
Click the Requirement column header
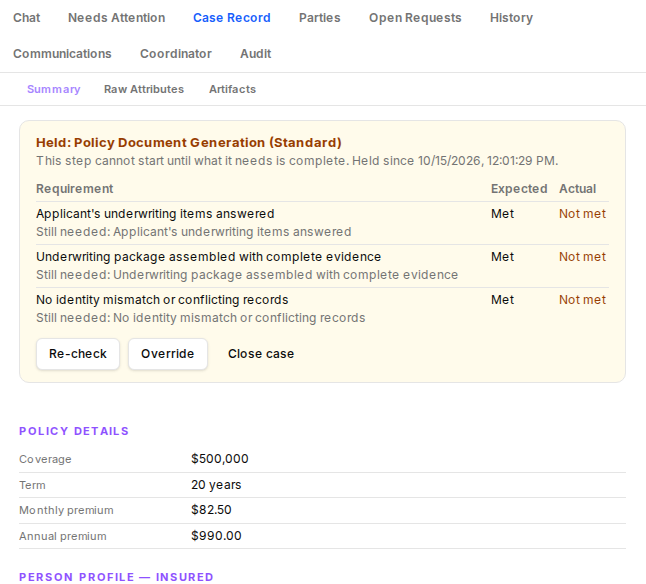[x=75, y=189]
